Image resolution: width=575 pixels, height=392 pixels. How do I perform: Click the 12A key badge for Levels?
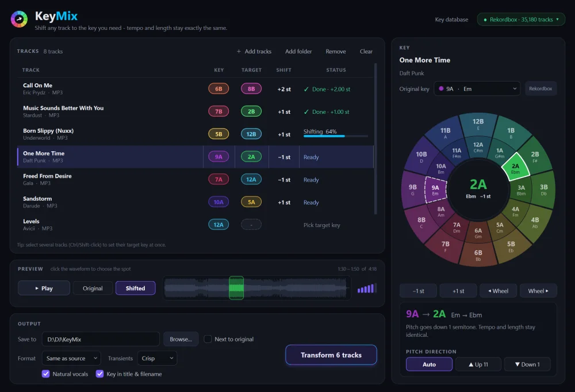coord(218,225)
